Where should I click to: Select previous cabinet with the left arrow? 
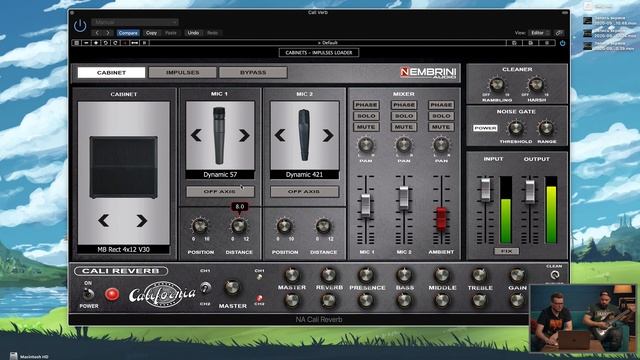(104, 221)
